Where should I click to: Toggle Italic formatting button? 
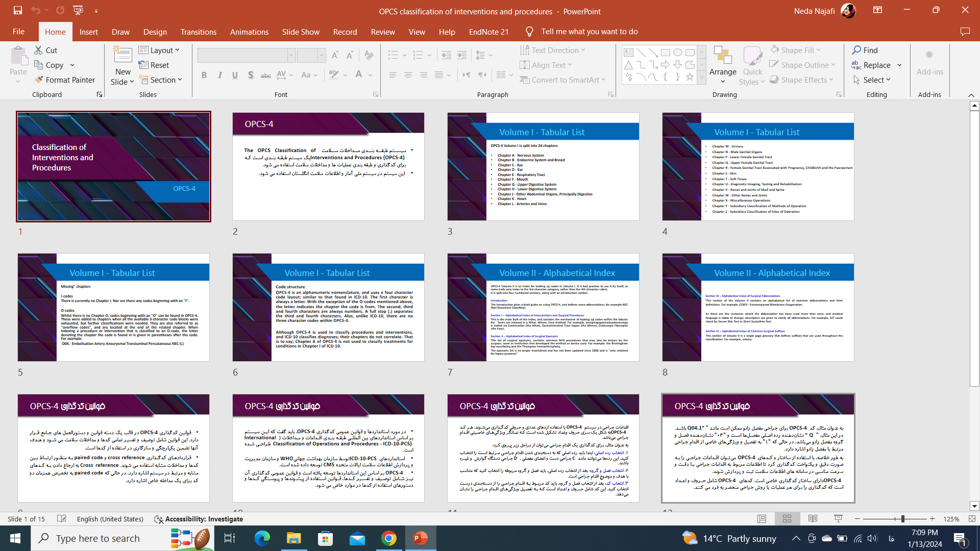click(219, 75)
